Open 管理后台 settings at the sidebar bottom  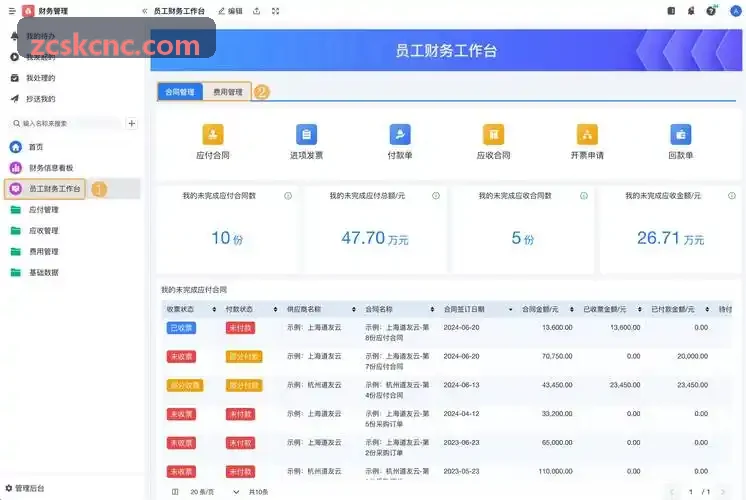tap(25, 488)
